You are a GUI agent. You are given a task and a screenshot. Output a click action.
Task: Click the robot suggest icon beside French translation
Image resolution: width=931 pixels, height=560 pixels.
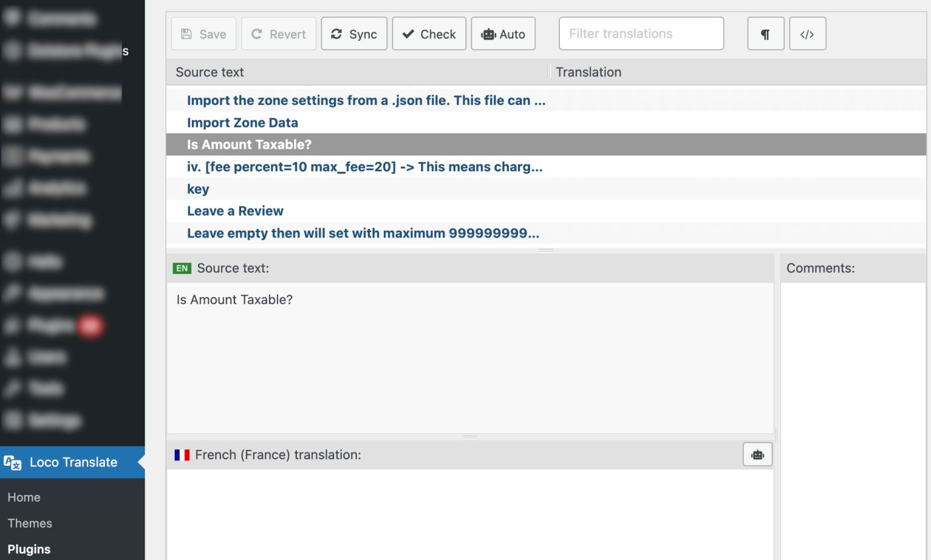pos(758,455)
